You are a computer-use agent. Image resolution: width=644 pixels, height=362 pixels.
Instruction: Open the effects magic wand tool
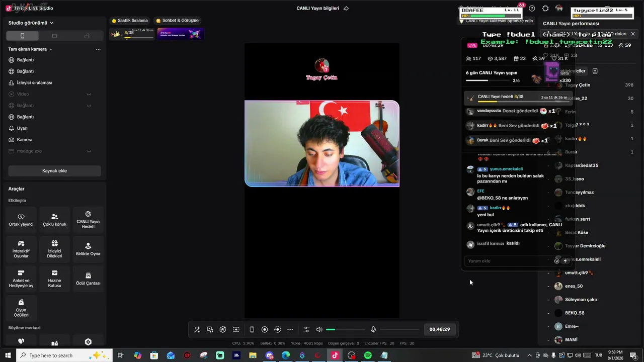click(x=197, y=329)
